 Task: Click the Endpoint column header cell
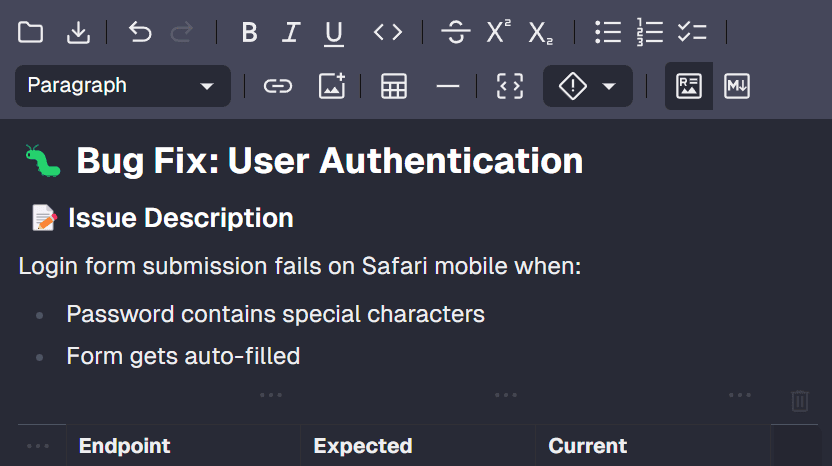tap(183, 446)
